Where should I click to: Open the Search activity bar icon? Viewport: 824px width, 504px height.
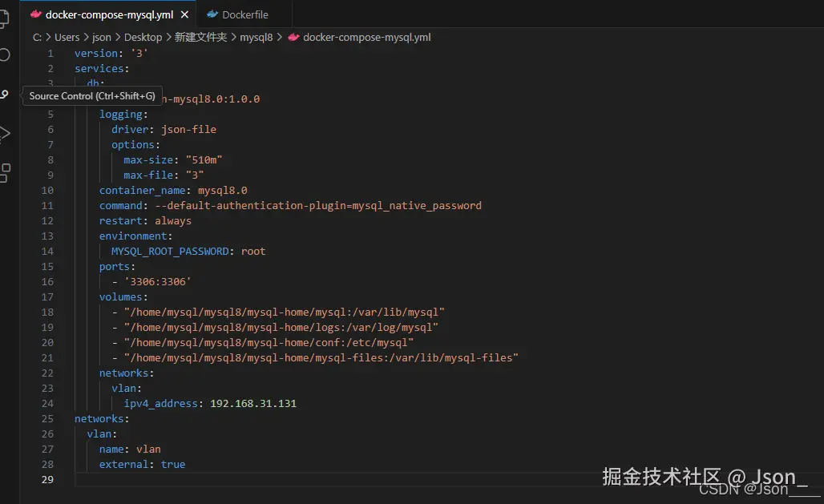coord(5,54)
